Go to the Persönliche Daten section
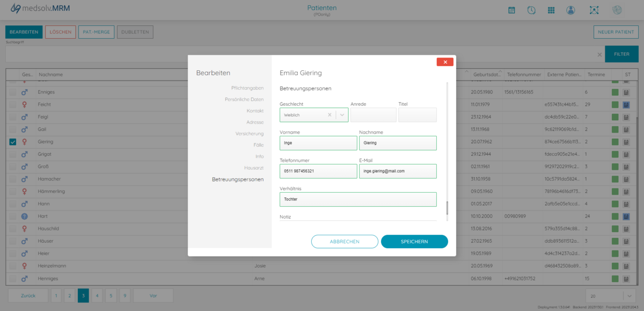This screenshot has width=644, height=311. point(244,99)
